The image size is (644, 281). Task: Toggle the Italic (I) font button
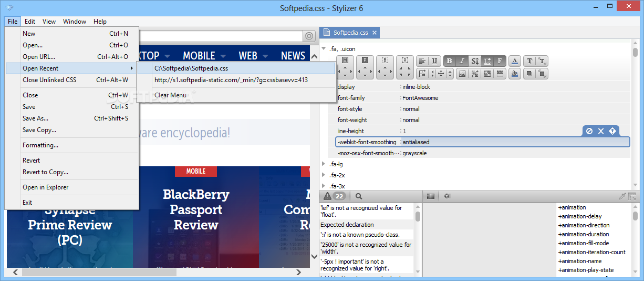(462, 61)
